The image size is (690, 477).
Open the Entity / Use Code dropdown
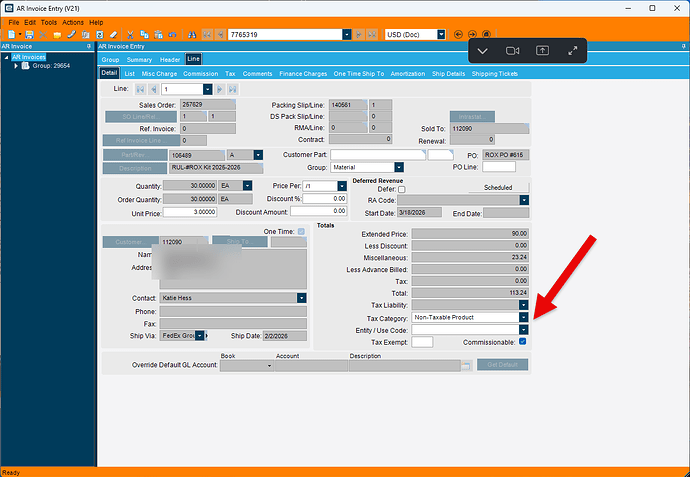click(524, 330)
